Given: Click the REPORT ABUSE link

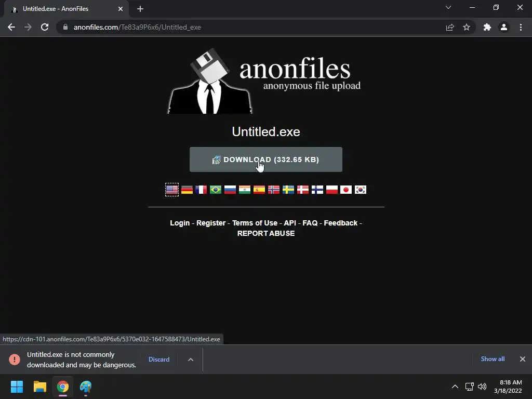Looking at the screenshot, I should [x=266, y=233].
